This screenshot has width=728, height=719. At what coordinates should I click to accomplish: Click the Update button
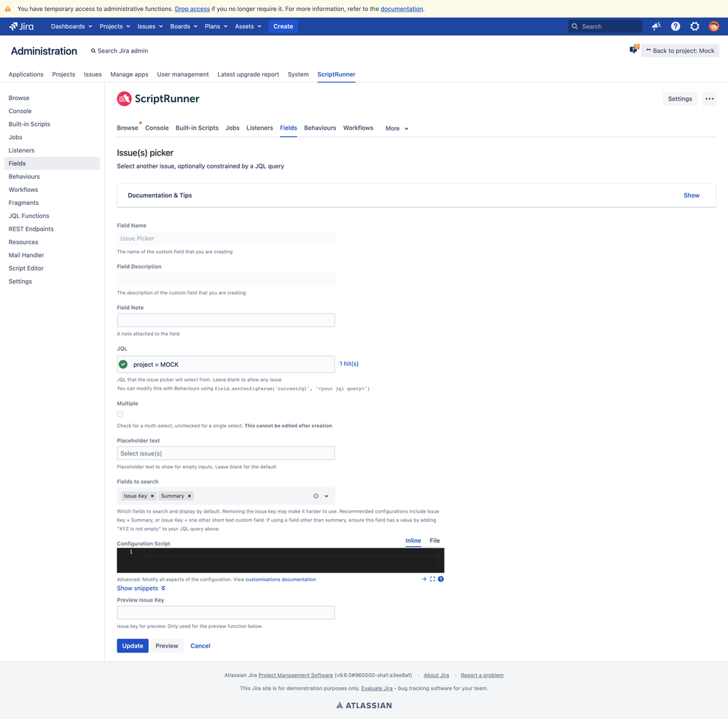133,645
